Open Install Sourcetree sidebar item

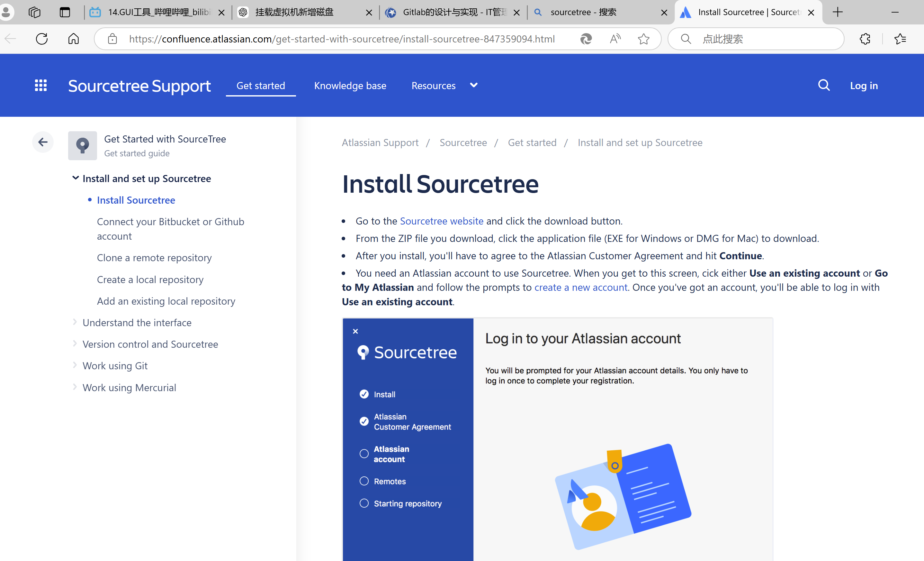[x=136, y=200]
